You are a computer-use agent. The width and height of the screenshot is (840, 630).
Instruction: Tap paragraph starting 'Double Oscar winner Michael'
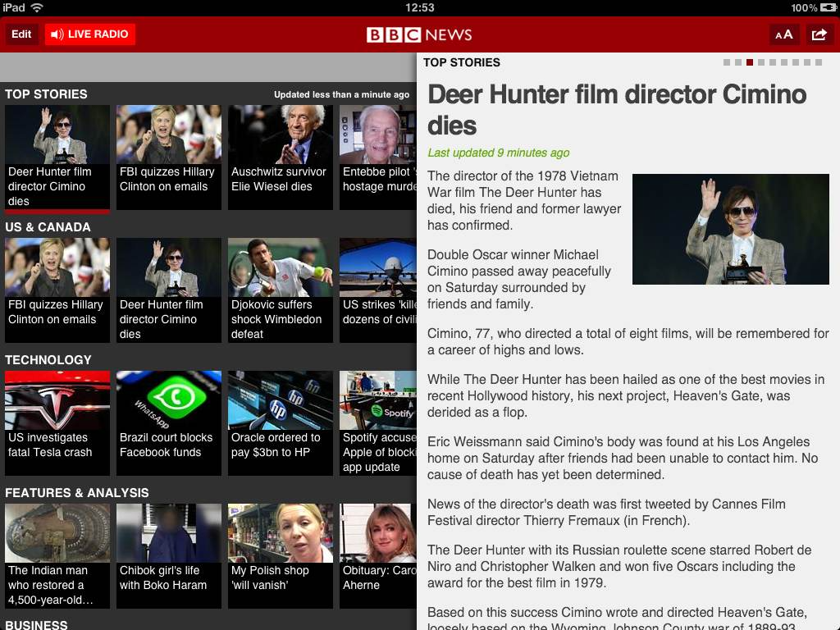click(519, 279)
